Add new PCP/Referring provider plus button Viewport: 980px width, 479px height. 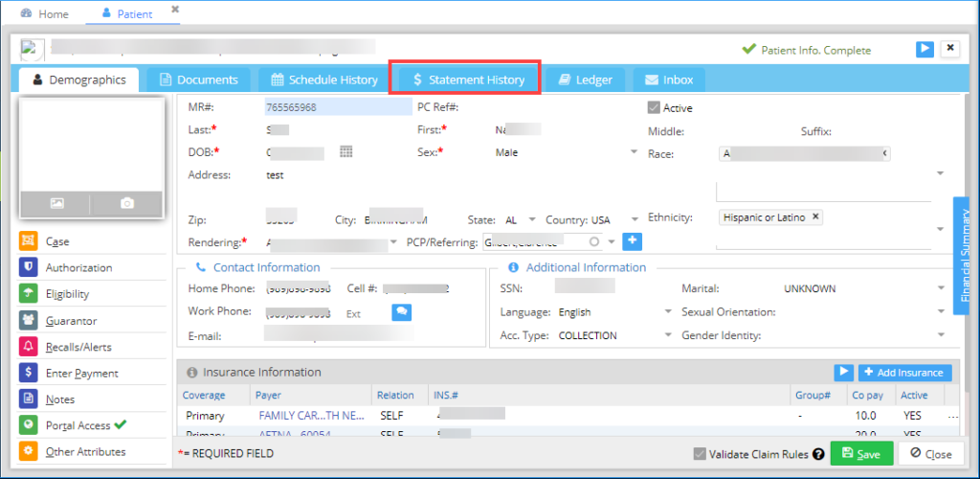coord(633,241)
